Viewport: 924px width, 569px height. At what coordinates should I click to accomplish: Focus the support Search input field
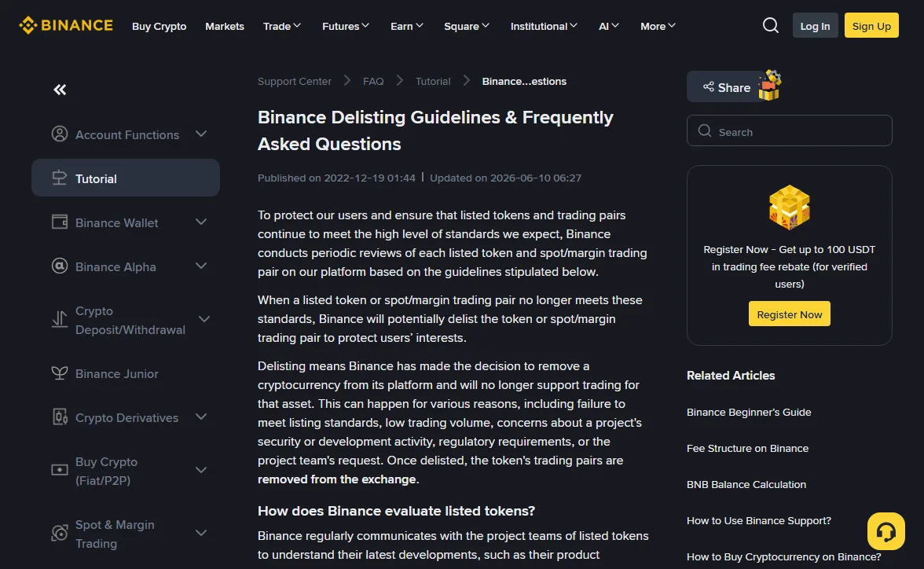point(789,130)
